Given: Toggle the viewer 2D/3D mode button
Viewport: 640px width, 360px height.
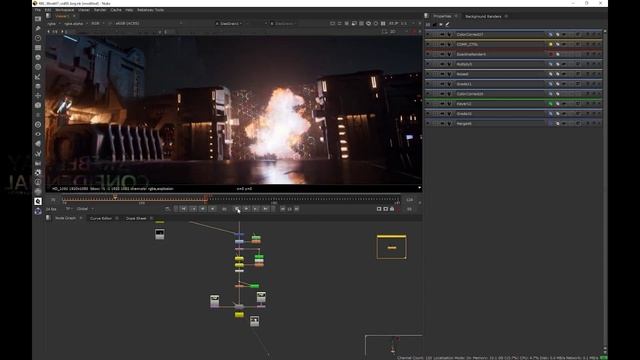Looking at the screenshot, I should [393, 31].
